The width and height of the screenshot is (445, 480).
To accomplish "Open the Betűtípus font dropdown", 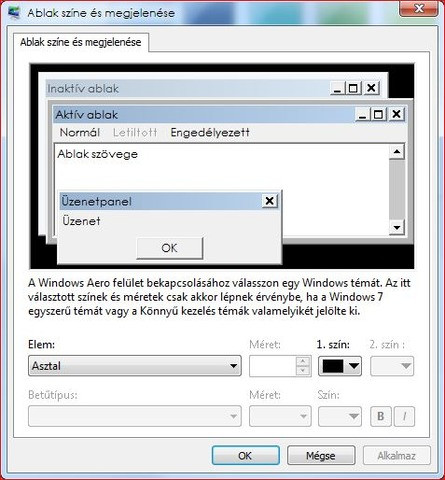I will pyautogui.click(x=135, y=416).
